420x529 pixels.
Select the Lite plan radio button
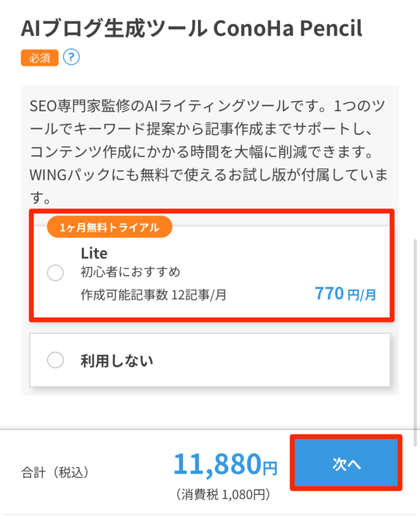[x=55, y=273]
